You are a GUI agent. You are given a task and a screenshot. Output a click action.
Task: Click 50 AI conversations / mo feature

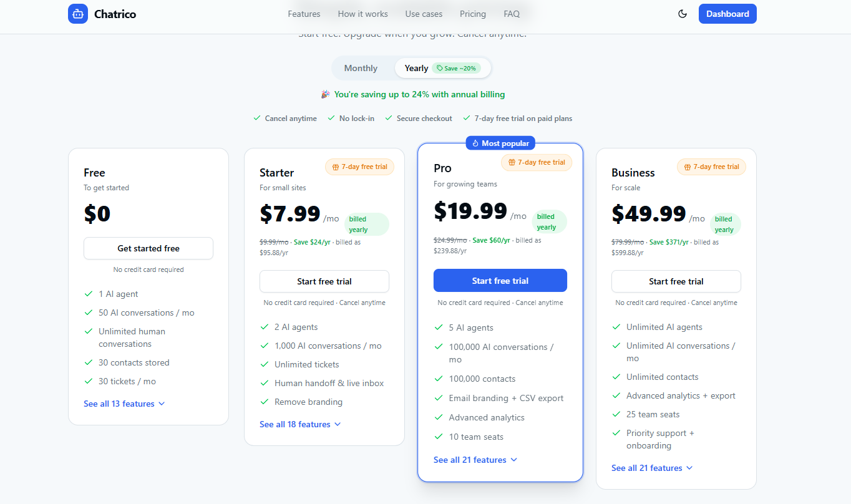(147, 313)
